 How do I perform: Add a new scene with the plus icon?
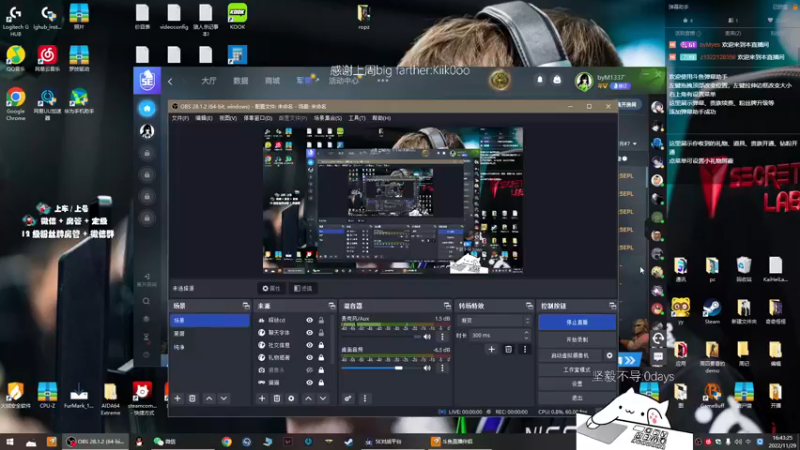(x=178, y=398)
